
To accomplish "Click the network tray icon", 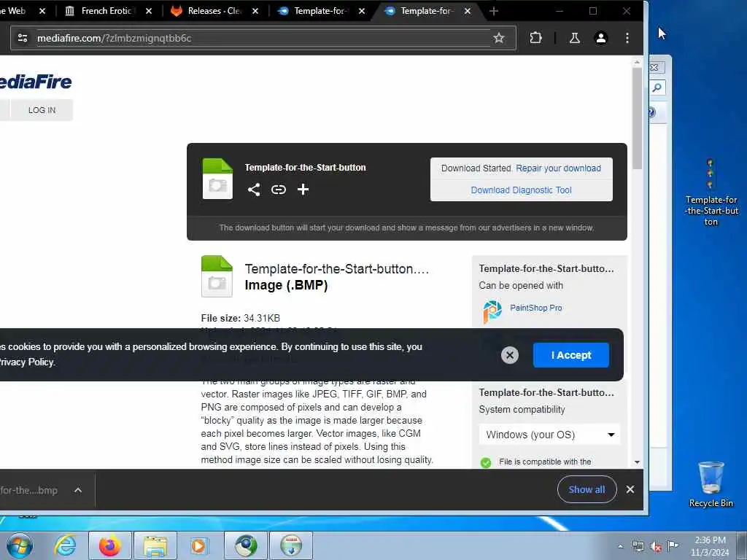I will pos(638,546).
